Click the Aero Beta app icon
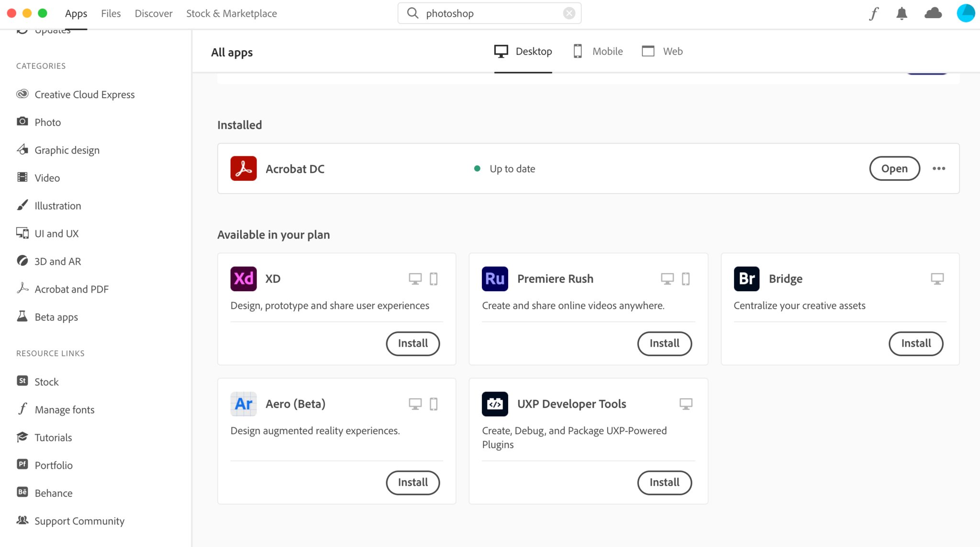The image size is (980, 547). tap(244, 404)
